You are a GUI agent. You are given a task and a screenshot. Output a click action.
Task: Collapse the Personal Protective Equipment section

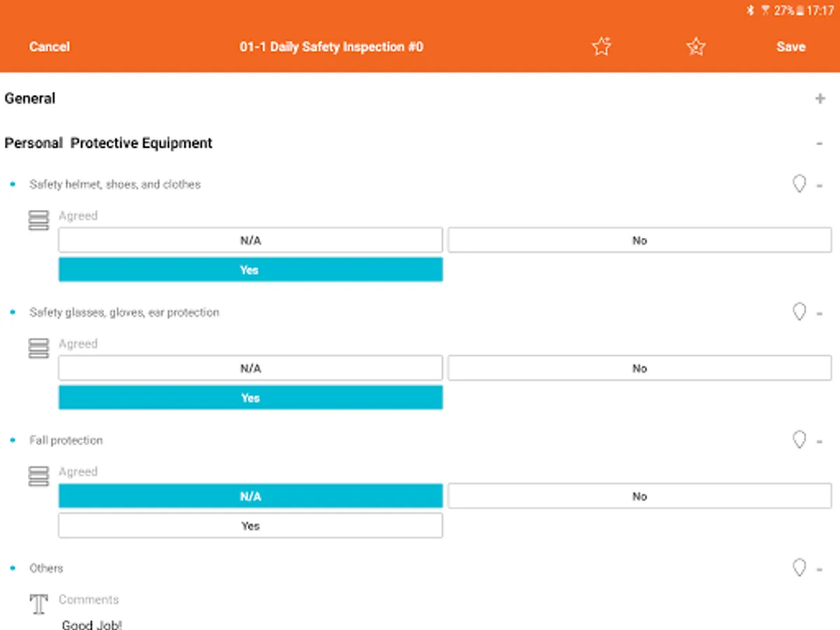click(820, 143)
